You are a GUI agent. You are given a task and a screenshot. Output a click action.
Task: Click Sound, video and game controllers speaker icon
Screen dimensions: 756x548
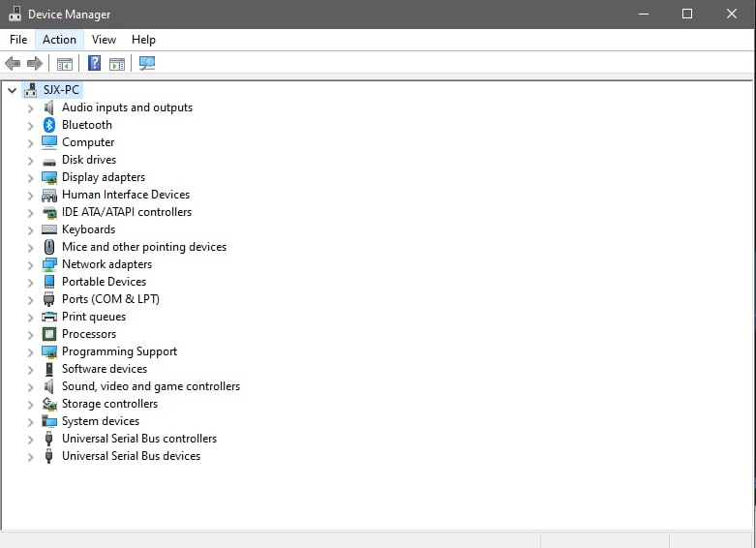(x=48, y=386)
